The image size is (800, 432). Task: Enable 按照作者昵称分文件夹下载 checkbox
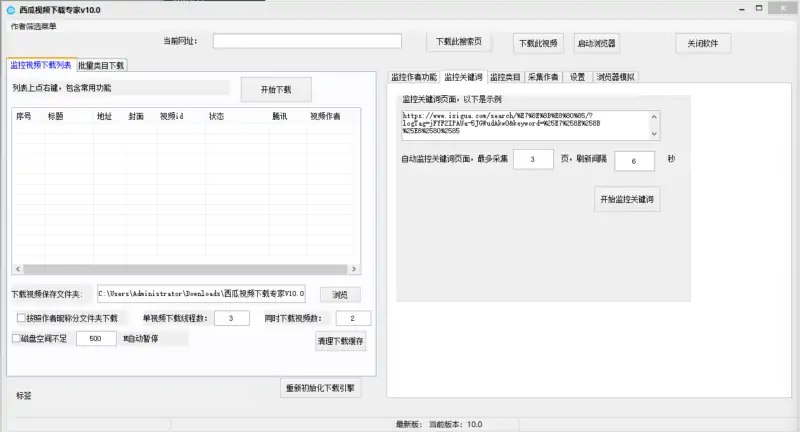pos(21,318)
